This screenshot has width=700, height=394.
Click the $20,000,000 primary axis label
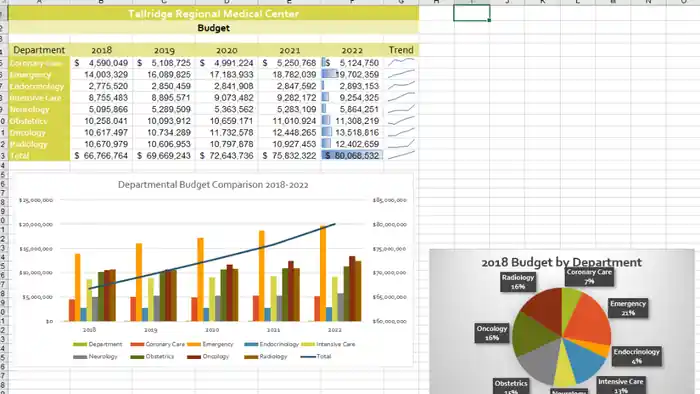36,224
